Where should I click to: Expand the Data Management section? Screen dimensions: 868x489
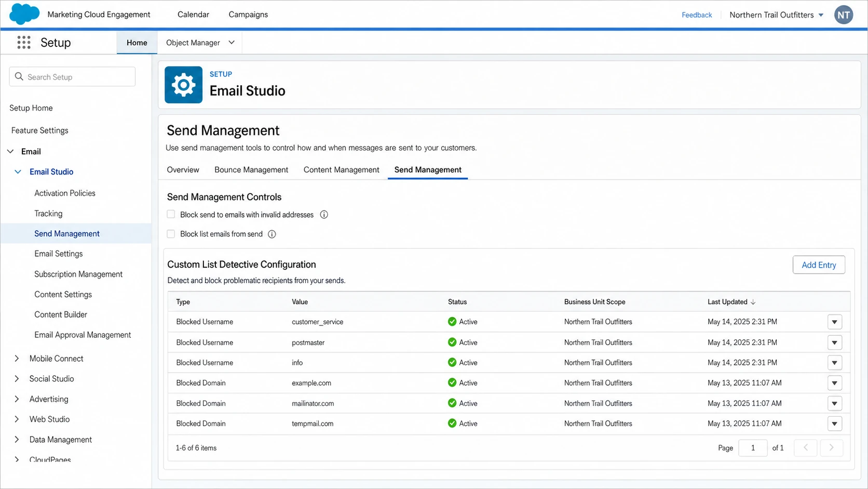tap(17, 440)
